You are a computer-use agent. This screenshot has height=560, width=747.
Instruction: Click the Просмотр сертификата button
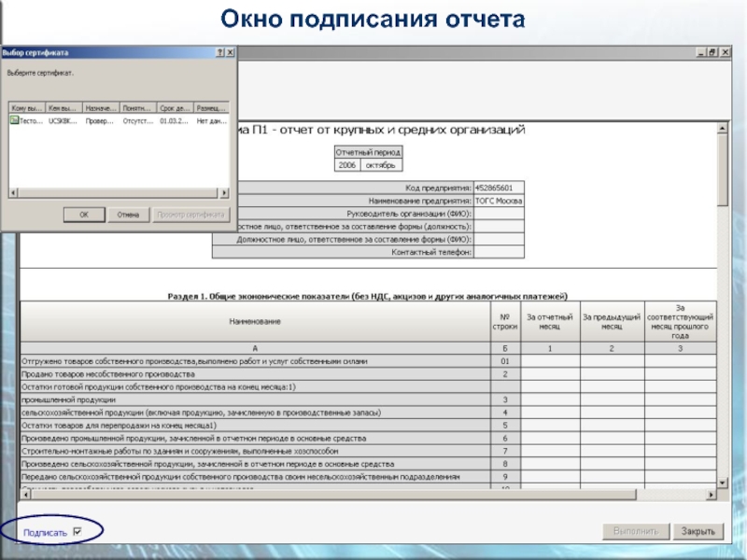[190, 214]
